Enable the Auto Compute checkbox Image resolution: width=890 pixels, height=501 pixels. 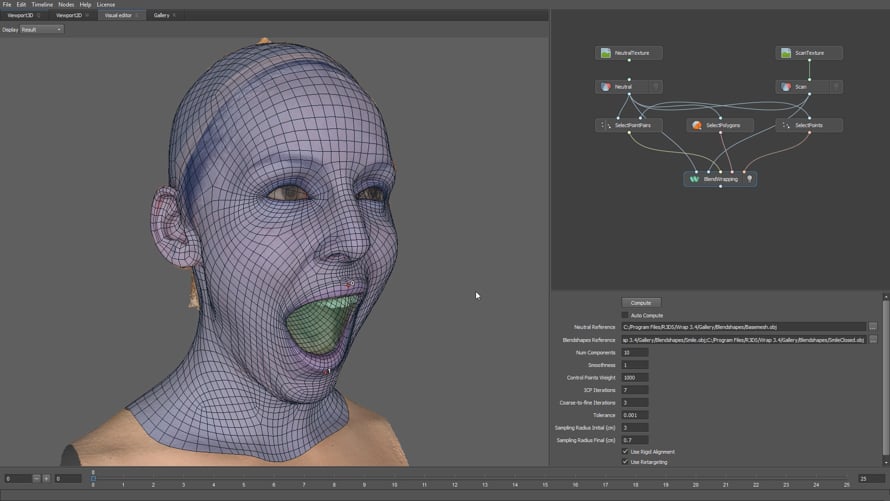coord(625,315)
